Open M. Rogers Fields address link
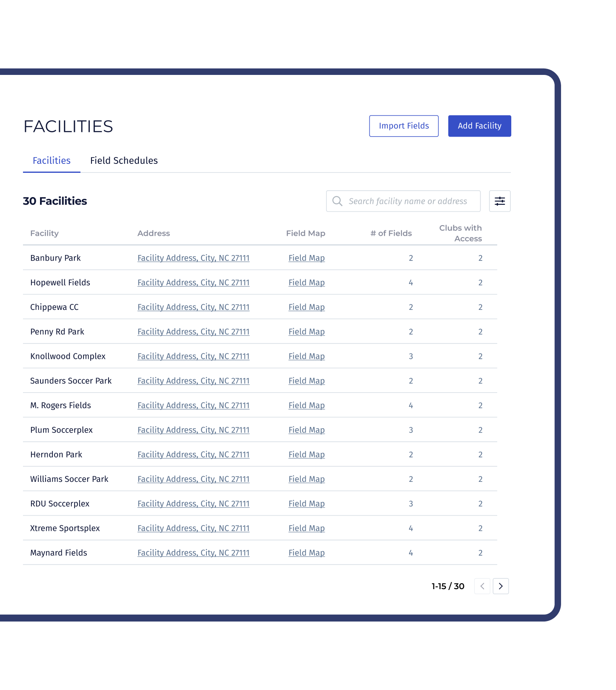The image size is (616, 690). pos(193,405)
